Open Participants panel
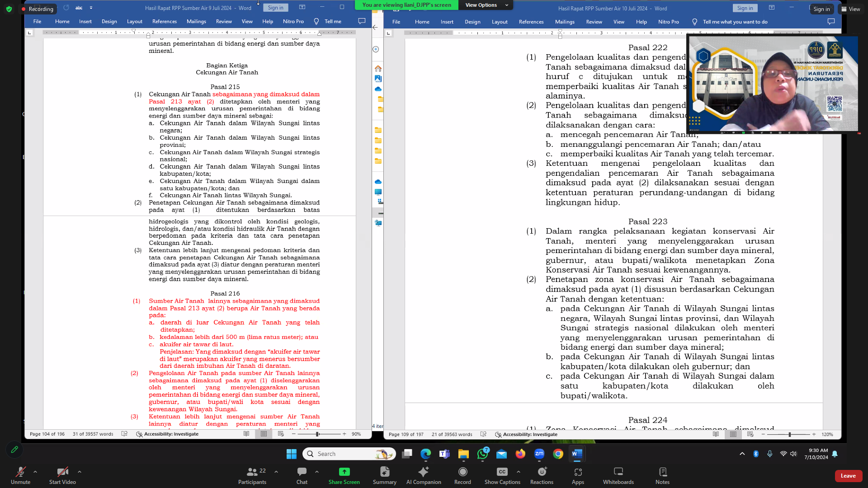This screenshot has width=868, height=488. [252, 475]
